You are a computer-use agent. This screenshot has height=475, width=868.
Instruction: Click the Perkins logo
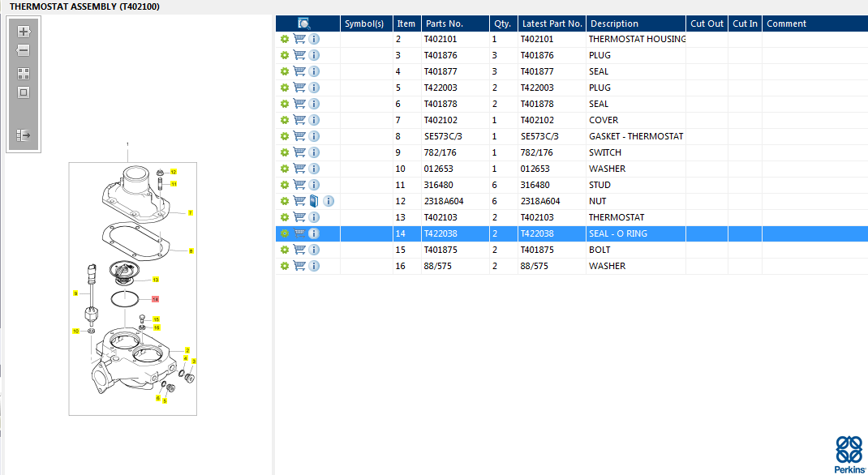849,455
